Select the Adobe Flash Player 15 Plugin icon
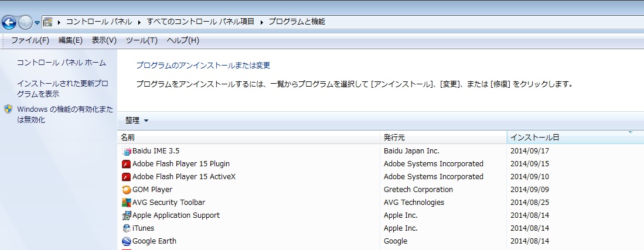This screenshot has height=250, width=644. coord(126,164)
